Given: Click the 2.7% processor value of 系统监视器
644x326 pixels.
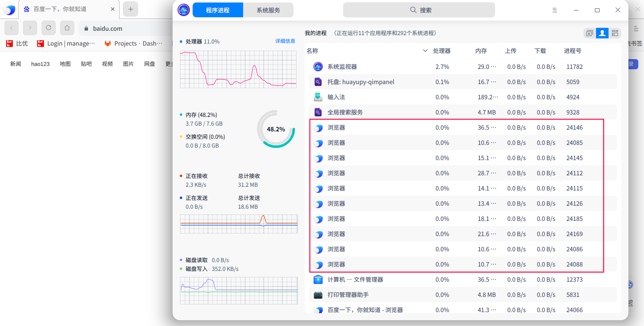Looking at the screenshot, I should pos(442,67).
